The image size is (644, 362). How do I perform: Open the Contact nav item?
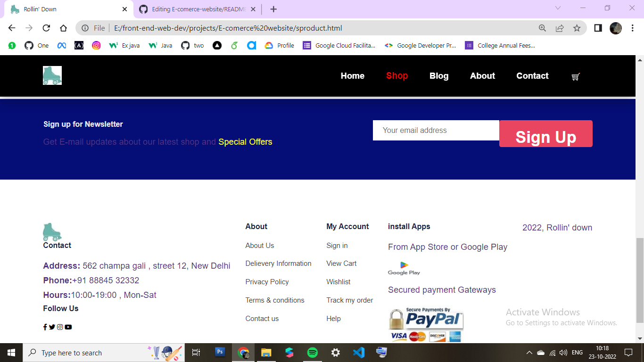[x=532, y=76]
